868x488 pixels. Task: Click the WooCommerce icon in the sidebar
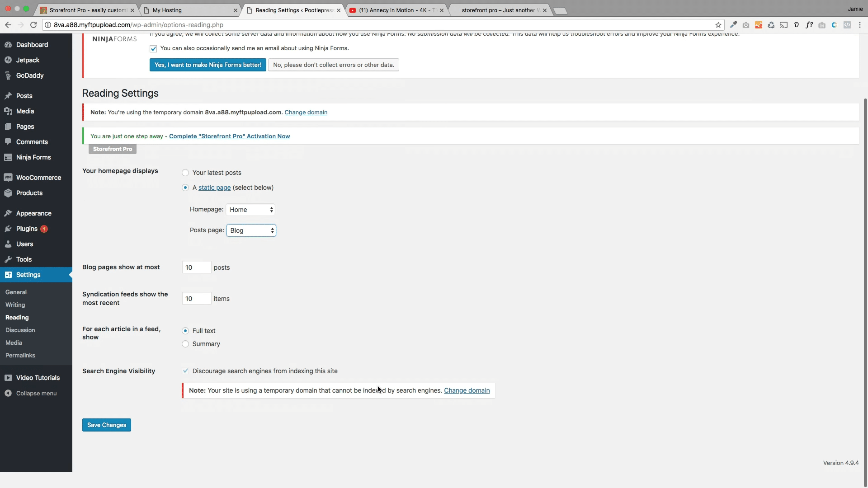8,178
